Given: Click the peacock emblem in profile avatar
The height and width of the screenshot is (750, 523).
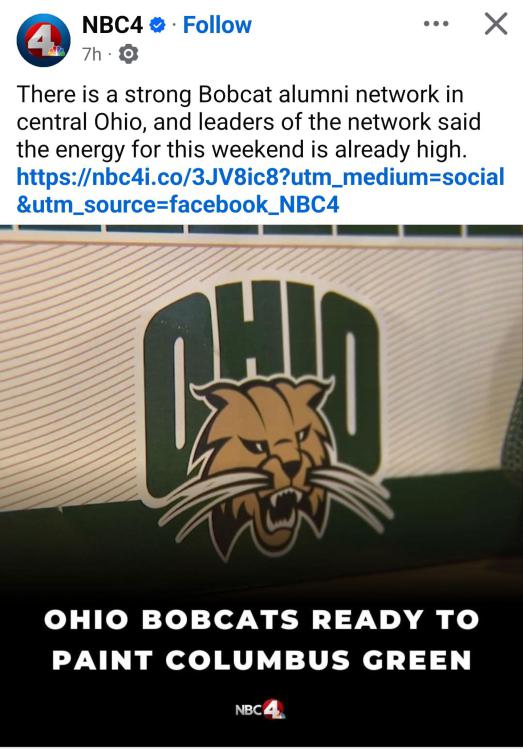Looking at the screenshot, I should pyautogui.click(x=56, y=51).
